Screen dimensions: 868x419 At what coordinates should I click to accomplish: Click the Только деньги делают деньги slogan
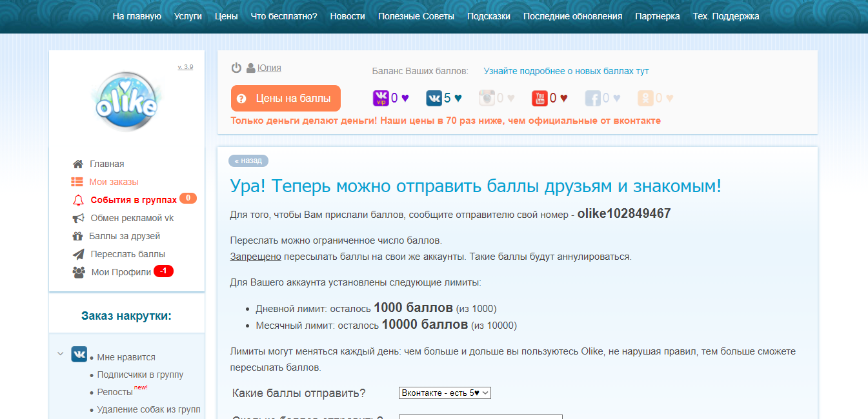coord(445,121)
